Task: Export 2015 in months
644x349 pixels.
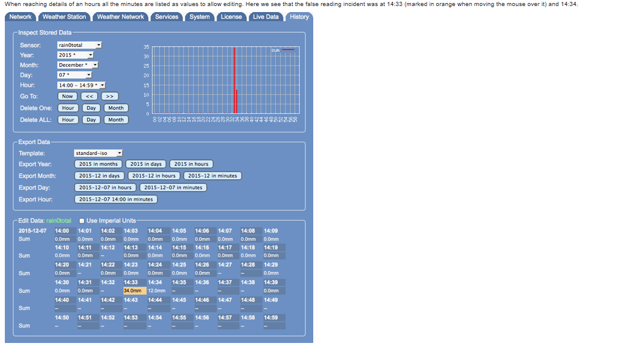Action: pos(98,164)
